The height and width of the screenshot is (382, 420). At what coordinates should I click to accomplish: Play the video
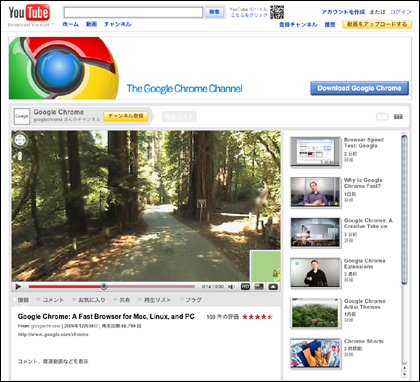tap(18, 287)
